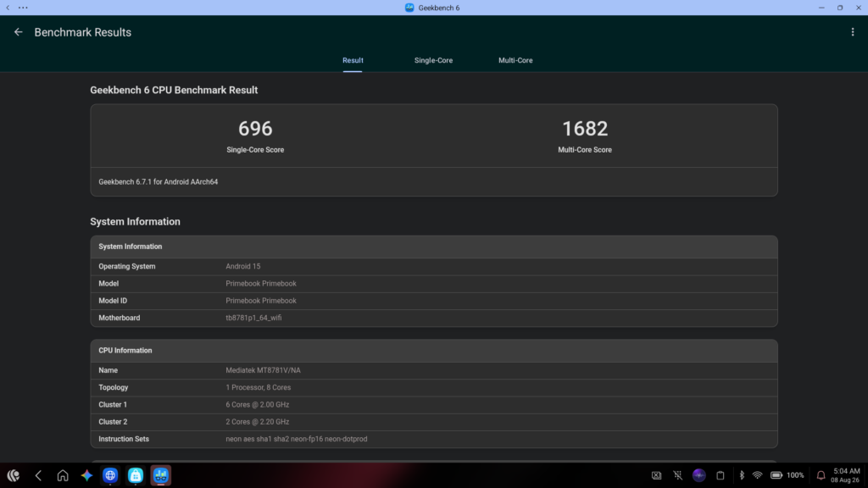Click the Wi-Fi icon in system tray
The height and width of the screenshot is (488, 868).
[x=757, y=475]
